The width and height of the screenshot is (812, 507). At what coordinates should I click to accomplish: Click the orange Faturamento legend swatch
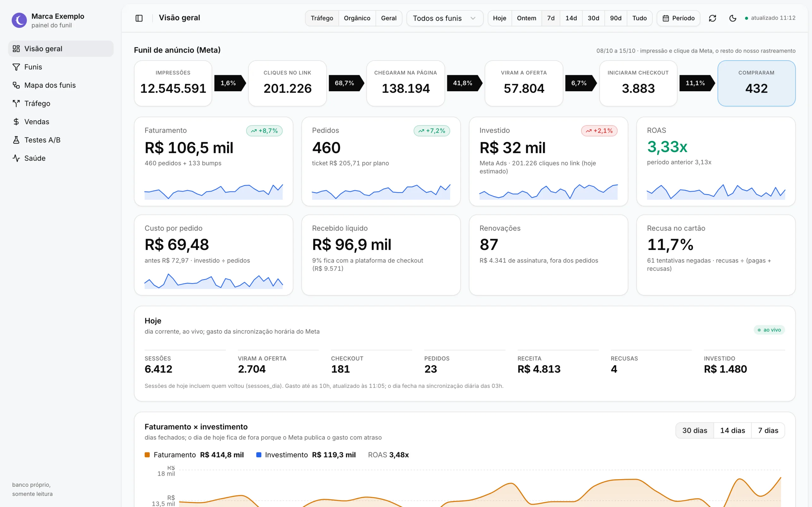tap(147, 455)
